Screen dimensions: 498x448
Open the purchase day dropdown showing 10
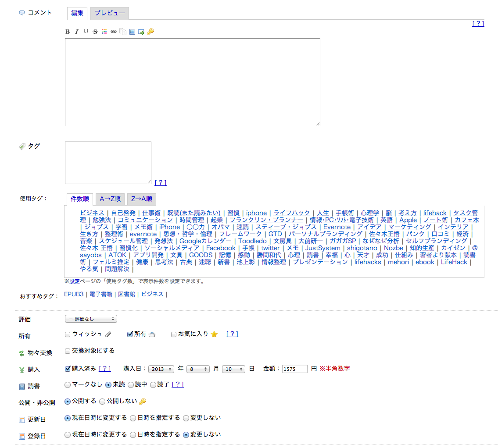233,369
